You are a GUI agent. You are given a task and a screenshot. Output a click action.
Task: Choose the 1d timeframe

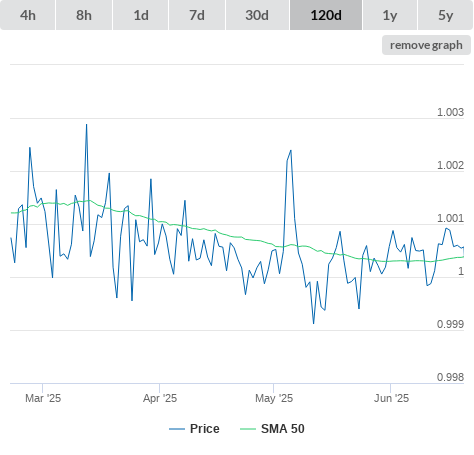pos(141,15)
